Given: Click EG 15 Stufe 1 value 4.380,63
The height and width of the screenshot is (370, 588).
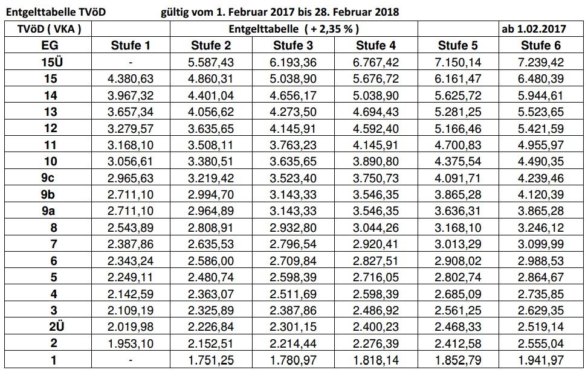Looking at the screenshot, I should click(x=131, y=79).
